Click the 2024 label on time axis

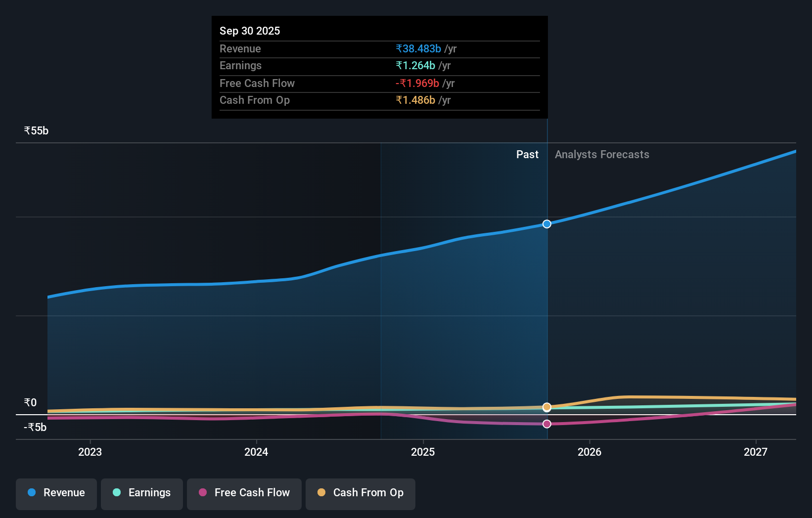point(256,452)
